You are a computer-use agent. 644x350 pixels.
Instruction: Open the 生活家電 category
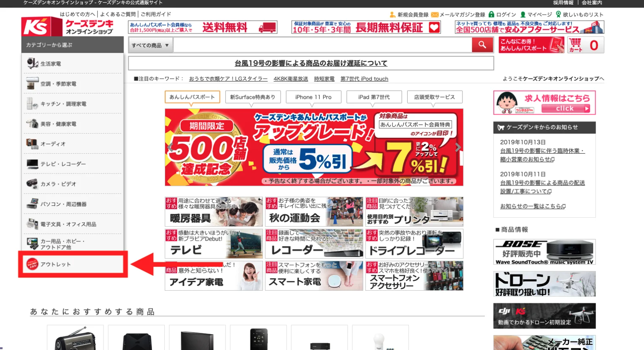click(73, 64)
